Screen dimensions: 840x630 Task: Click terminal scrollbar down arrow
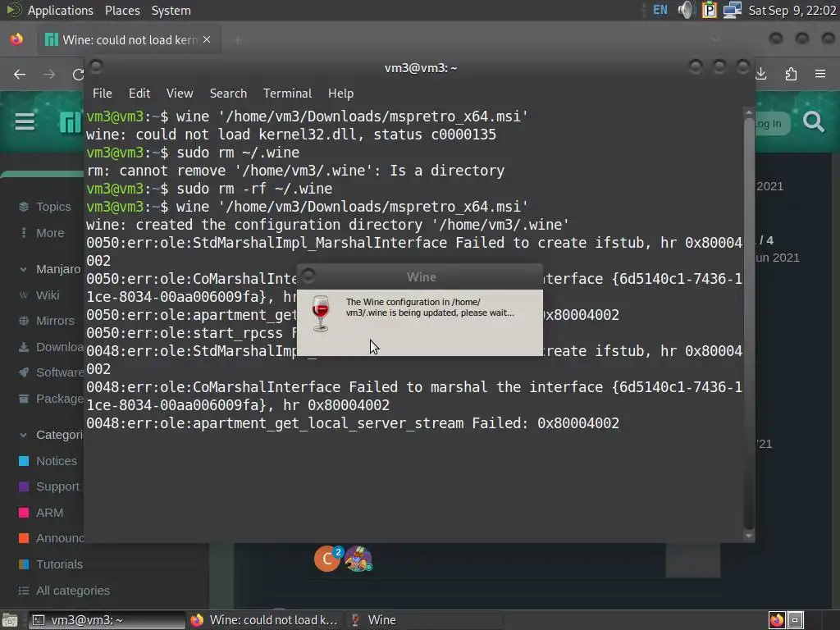click(748, 535)
